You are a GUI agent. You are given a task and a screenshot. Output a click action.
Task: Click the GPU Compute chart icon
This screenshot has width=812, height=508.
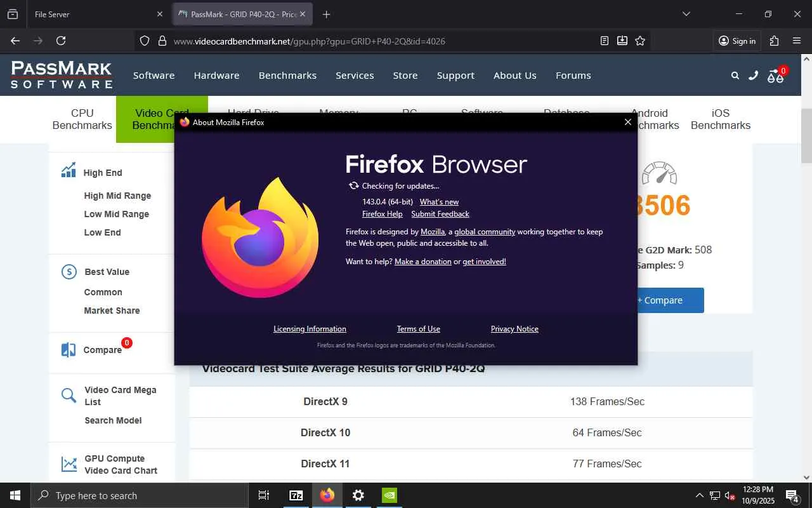[69, 464]
